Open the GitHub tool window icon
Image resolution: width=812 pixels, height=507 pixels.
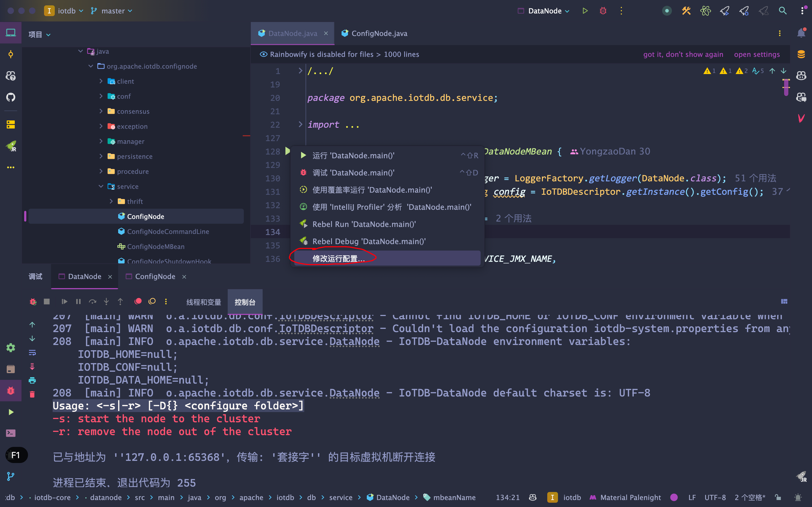click(x=11, y=97)
